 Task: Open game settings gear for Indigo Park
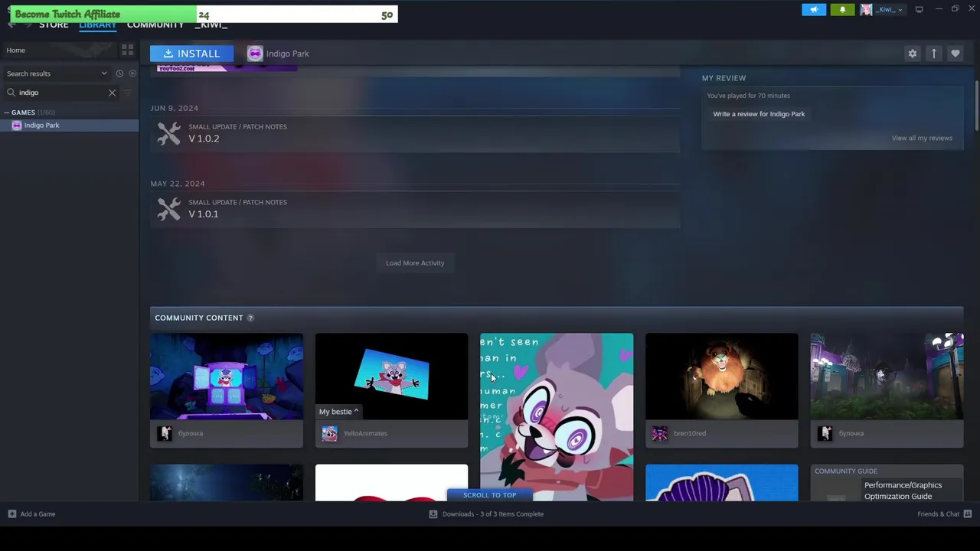912,54
